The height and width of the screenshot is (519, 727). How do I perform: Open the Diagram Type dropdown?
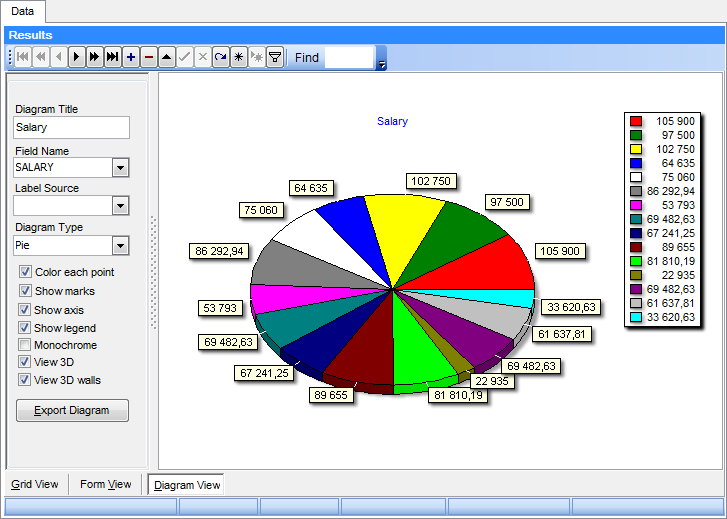121,245
